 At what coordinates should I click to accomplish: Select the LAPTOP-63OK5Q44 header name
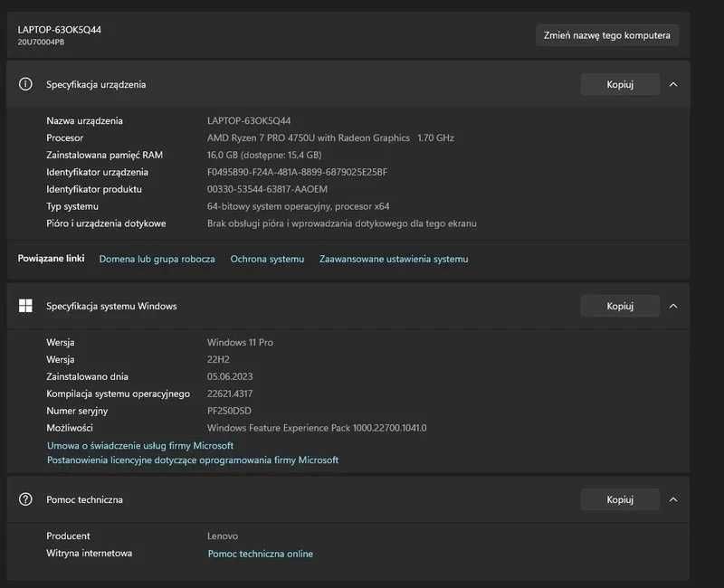[59, 30]
